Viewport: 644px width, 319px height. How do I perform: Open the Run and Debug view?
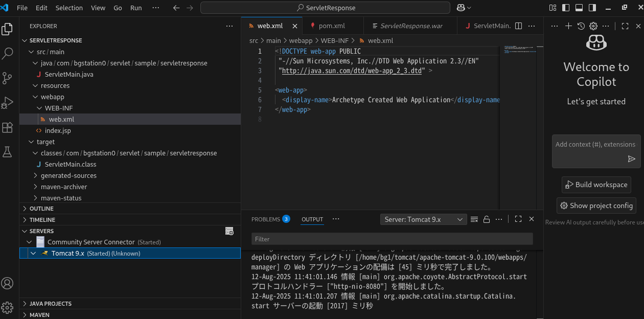coord(8,103)
